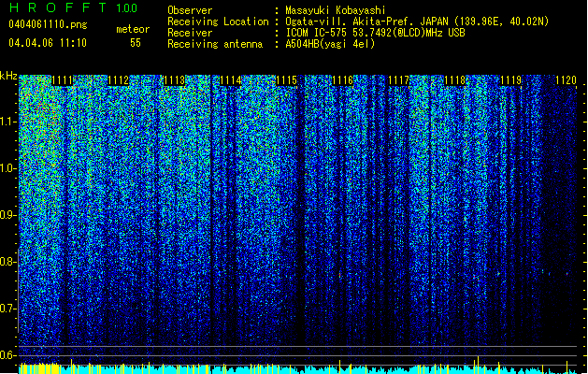Viewport: 588px width, 374px height.
Task: Click the 0.9 frequency axis label
Action: [x=7, y=215]
